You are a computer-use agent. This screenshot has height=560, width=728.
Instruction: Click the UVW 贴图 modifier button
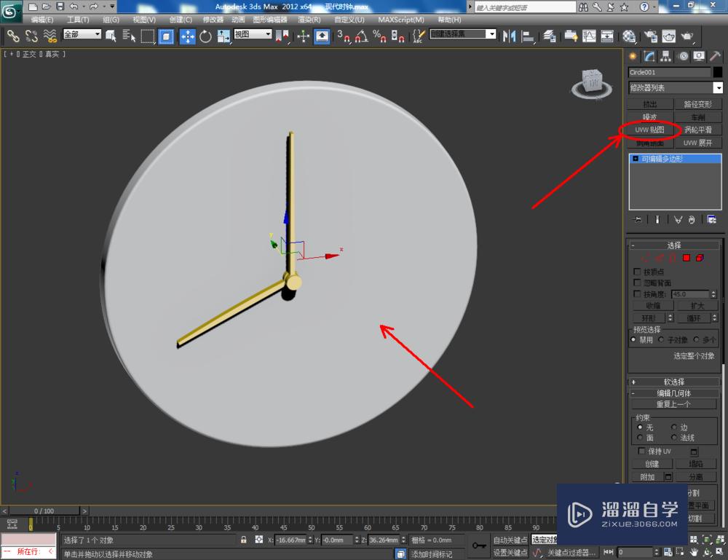(x=650, y=130)
